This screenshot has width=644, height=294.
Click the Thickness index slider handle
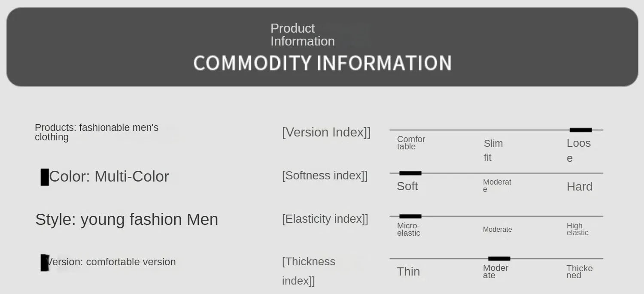499,259
